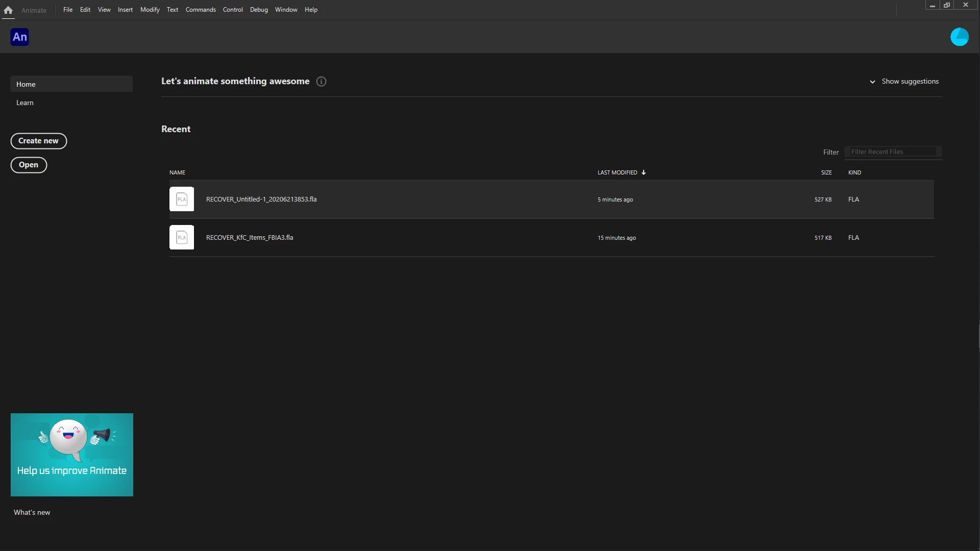The image size is (980, 551).
Task: Open the user profile avatar
Action: point(959,37)
